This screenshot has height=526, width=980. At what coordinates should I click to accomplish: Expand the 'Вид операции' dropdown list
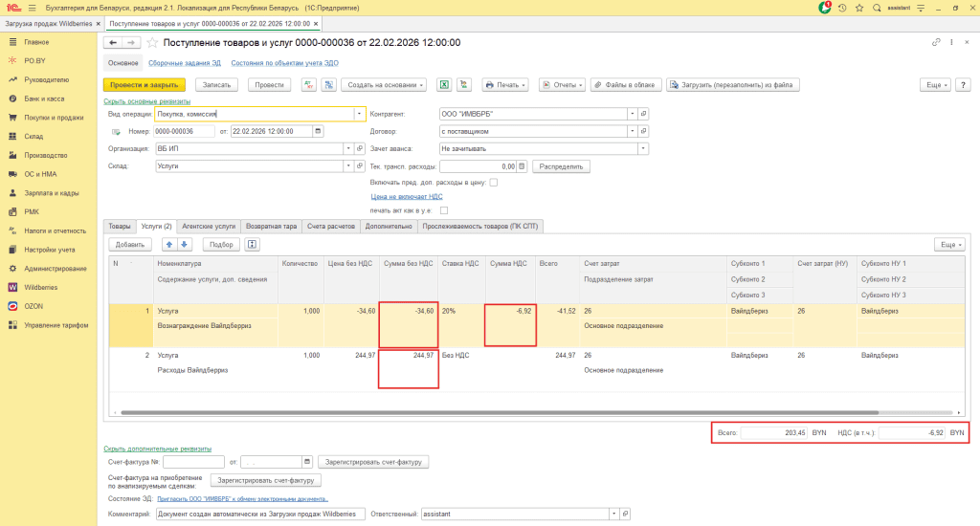click(x=360, y=113)
